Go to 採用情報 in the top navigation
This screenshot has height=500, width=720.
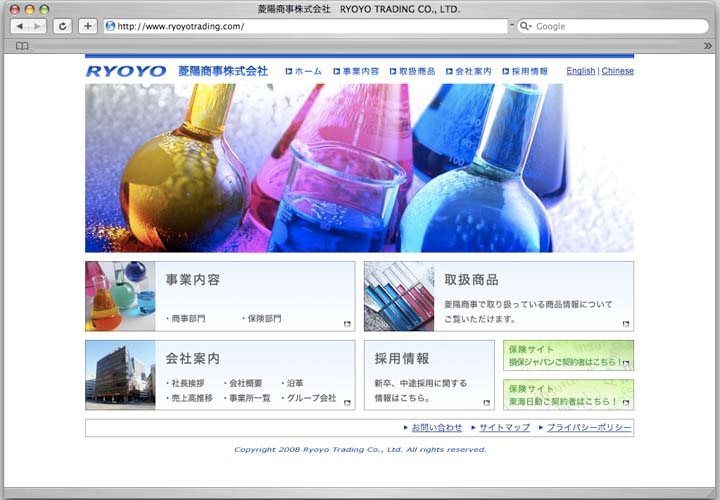524,72
